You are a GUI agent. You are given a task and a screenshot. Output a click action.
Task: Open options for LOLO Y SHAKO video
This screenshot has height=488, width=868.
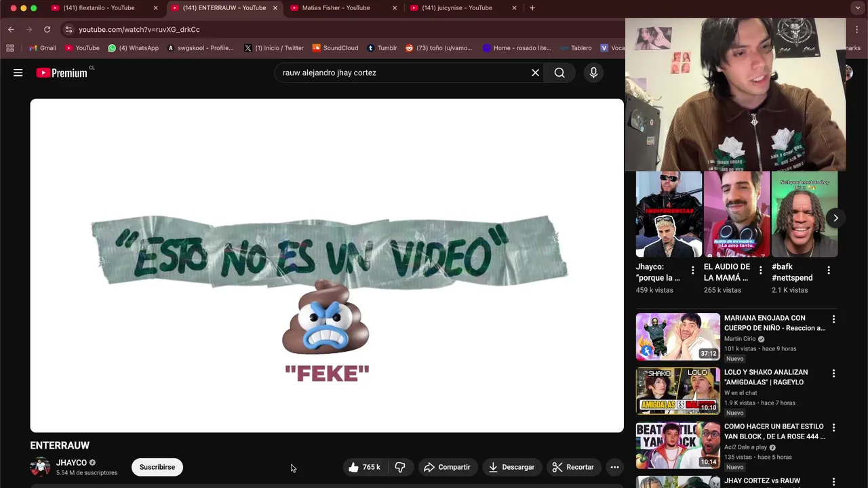click(x=833, y=373)
